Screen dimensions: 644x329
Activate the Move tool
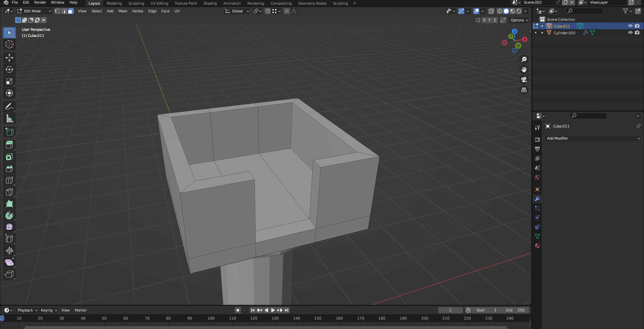(x=9, y=58)
